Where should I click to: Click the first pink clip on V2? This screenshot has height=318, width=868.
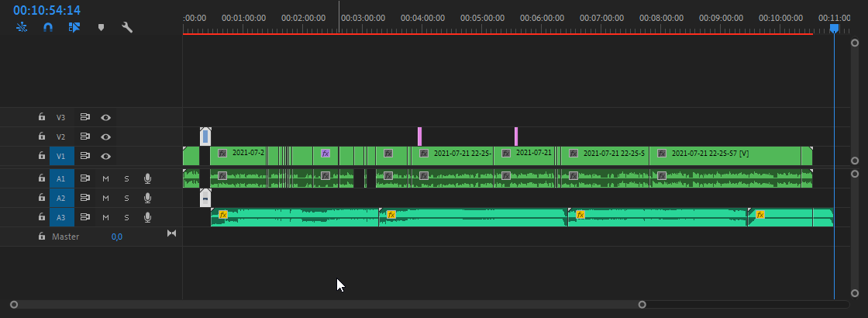point(419,137)
